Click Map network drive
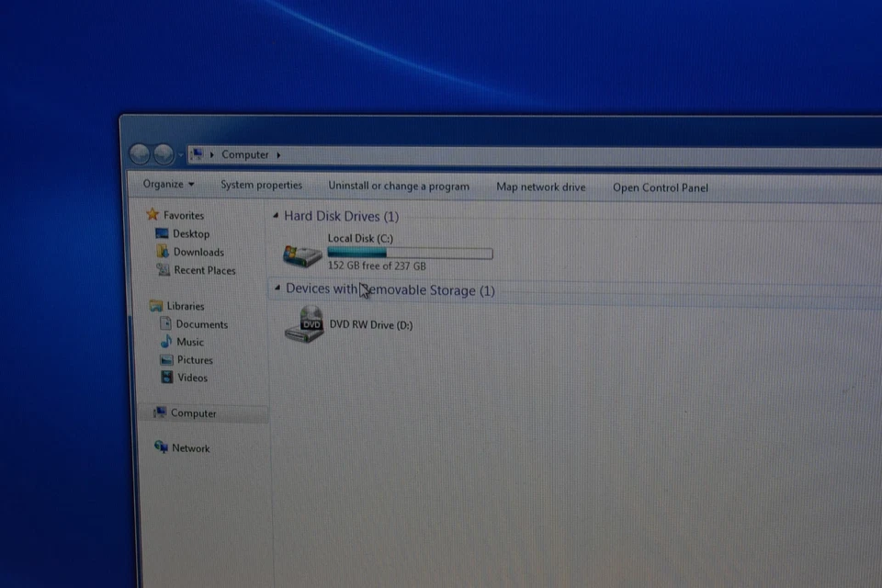 pos(540,187)
